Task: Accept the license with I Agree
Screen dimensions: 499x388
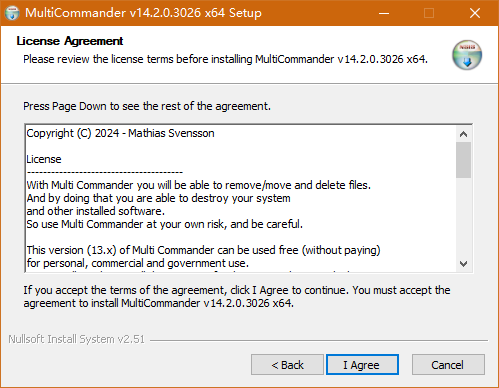Action: point(362,365)
